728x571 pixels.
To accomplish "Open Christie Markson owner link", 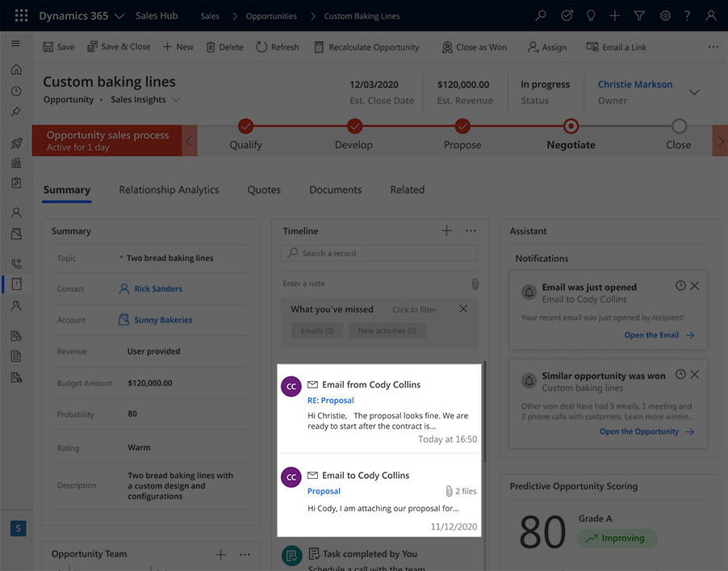I will [x=634, y=84].
